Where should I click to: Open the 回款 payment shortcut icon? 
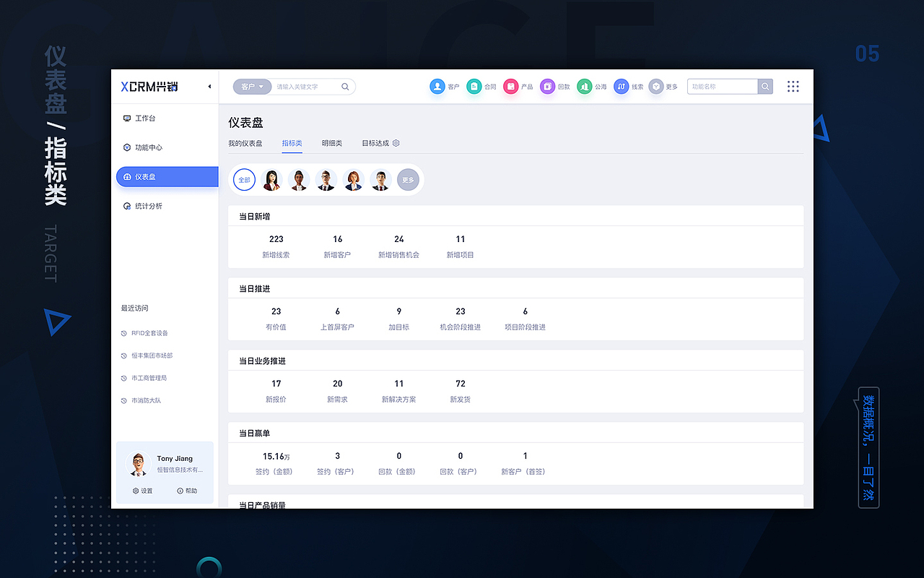[x=547, y=87]
